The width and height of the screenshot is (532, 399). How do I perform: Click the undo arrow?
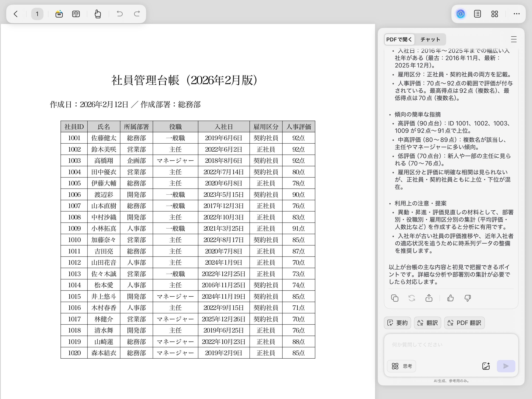[119, 14]
